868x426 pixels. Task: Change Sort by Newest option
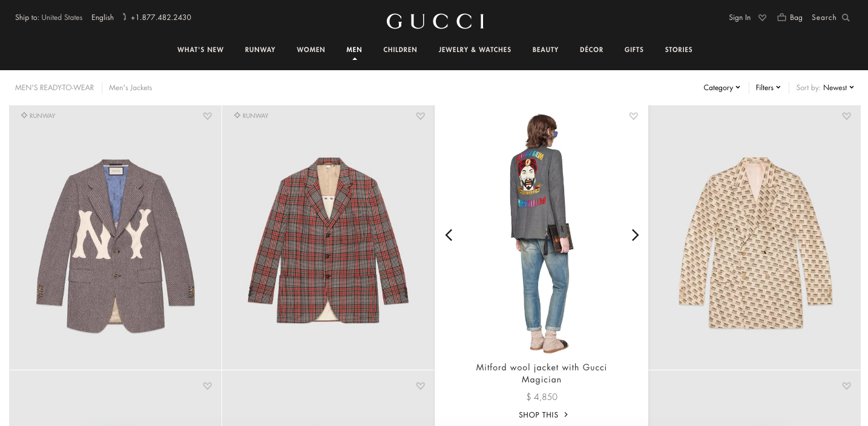click(838, 88)
